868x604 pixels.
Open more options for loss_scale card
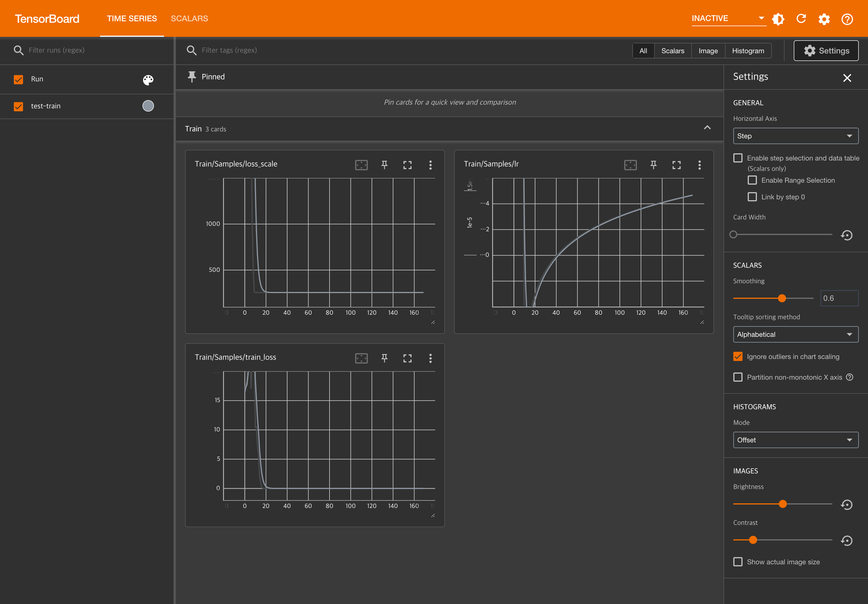click(430, 165)
